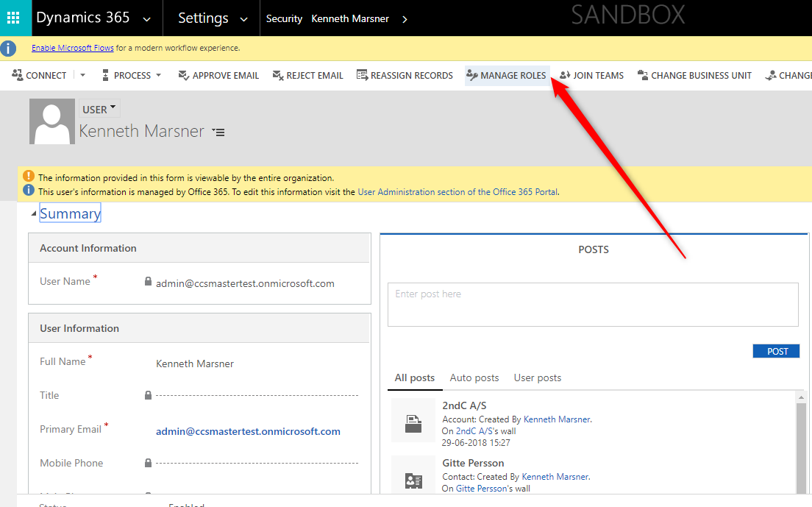This screenshot has width=812, height=507.
Task: Open the Dynamics 365 app launcher grid
Action: click(13, 18)
